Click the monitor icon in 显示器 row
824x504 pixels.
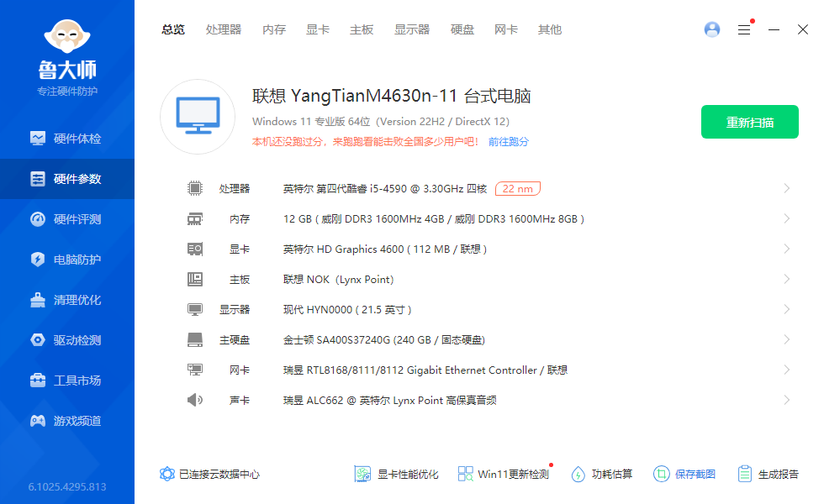click(x=195, y=310)
